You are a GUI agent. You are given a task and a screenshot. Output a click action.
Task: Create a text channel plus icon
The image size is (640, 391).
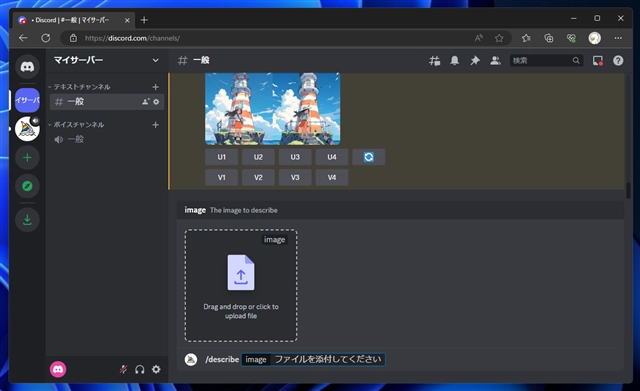(x=156, y=87)
